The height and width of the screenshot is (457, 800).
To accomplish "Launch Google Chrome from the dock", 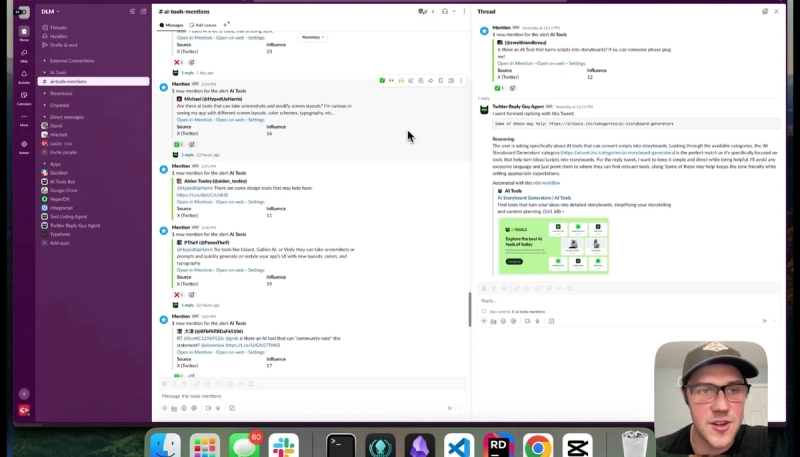I will coord(537,447).
